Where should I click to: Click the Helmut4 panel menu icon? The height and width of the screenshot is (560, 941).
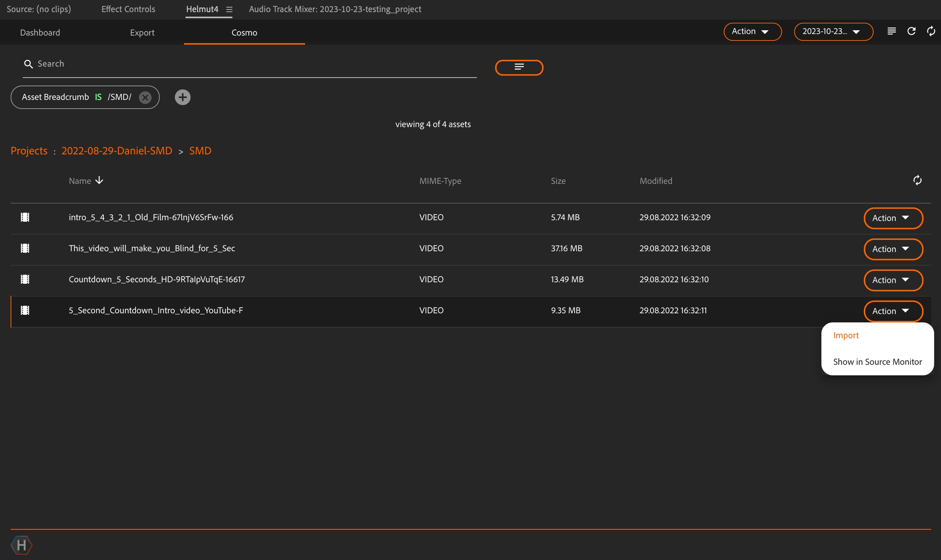coord(229,9)
